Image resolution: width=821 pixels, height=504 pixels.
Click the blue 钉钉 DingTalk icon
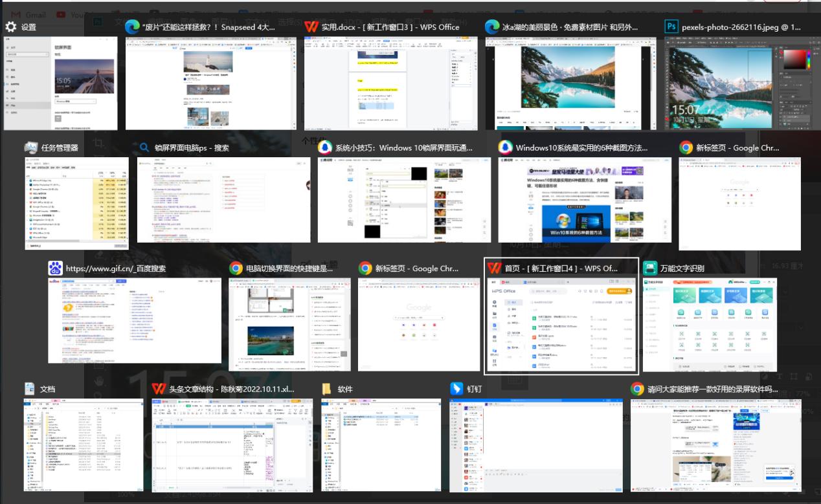(456, 389)
